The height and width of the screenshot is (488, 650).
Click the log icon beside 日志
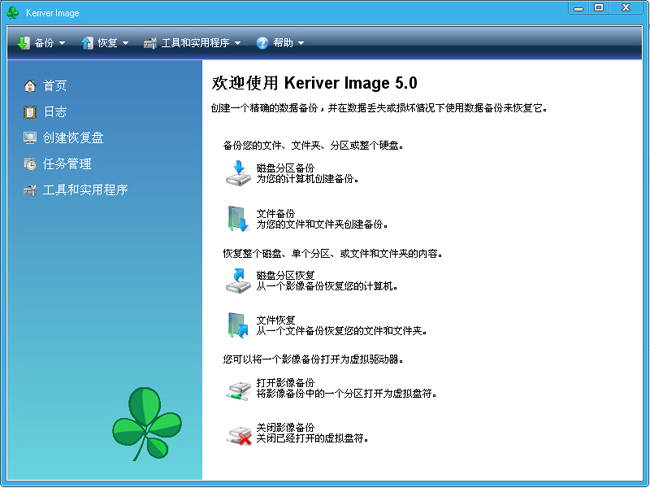30,112
